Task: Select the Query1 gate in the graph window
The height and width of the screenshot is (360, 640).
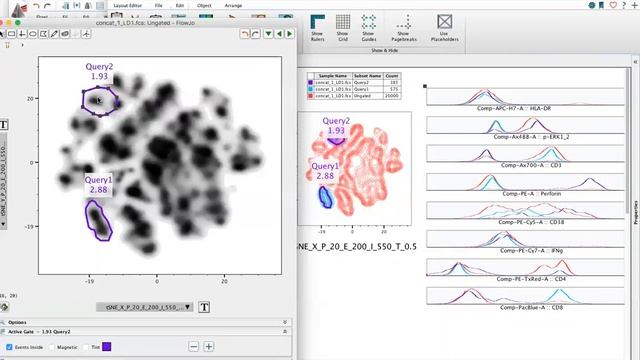Action: (x=98, y=220)
